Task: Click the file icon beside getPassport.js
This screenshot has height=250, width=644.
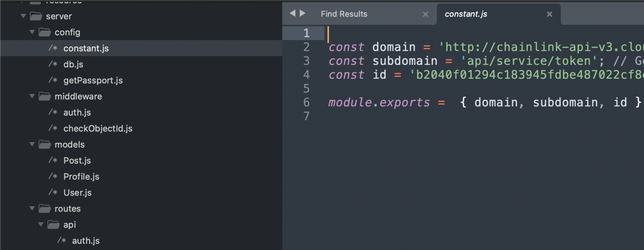Action: (53, 80)
